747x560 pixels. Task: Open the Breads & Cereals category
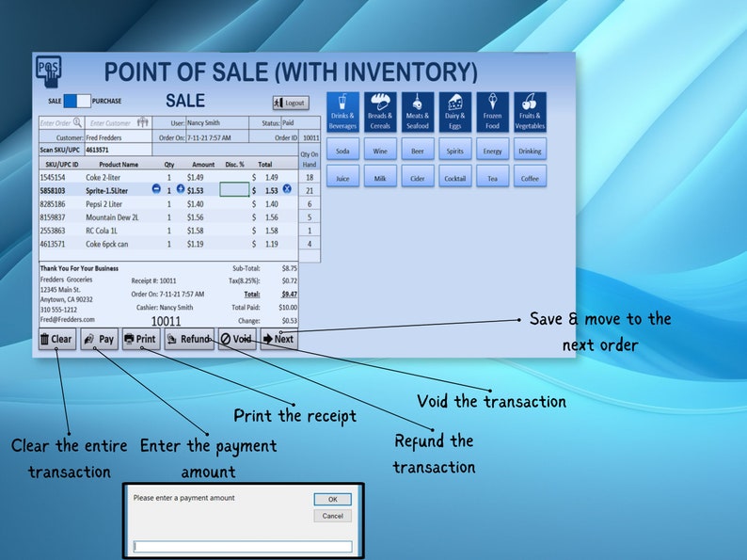[380, 112]
